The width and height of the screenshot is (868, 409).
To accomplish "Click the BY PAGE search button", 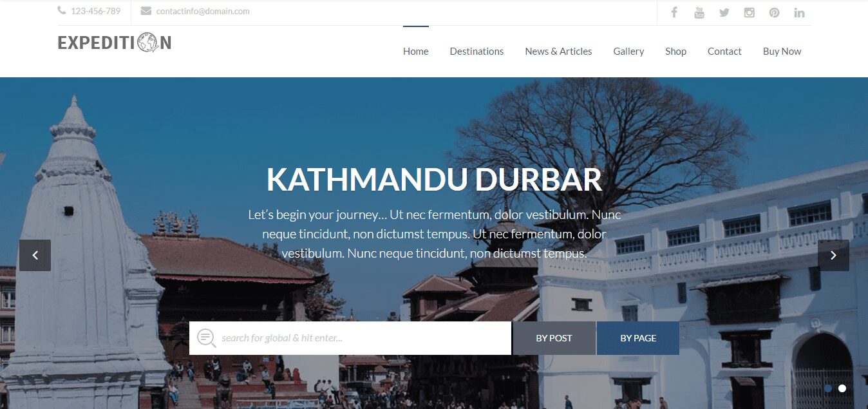I will (638, 338).
